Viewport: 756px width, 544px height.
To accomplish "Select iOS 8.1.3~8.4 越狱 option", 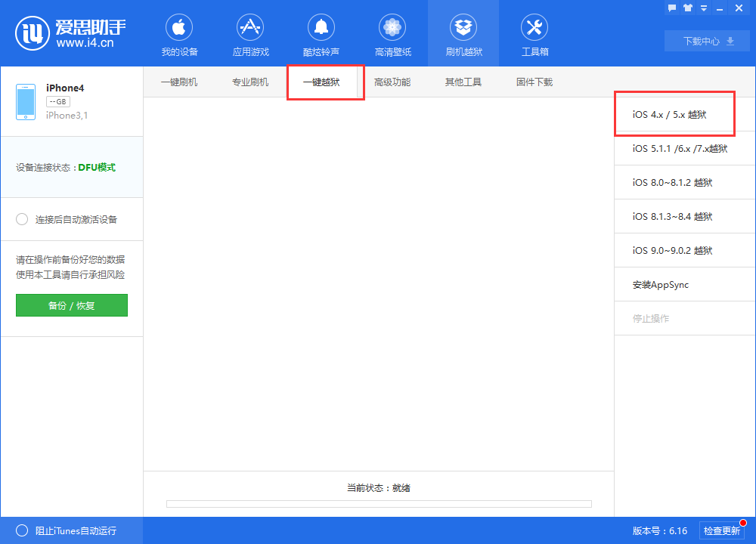I will click(685, 216).
